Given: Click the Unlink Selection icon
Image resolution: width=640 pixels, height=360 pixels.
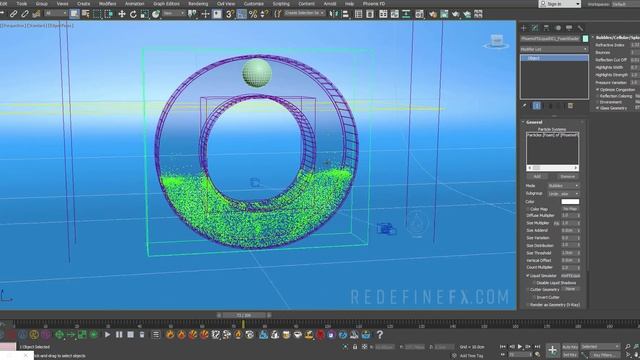Looking at the screenshot, I should point(25,14).
